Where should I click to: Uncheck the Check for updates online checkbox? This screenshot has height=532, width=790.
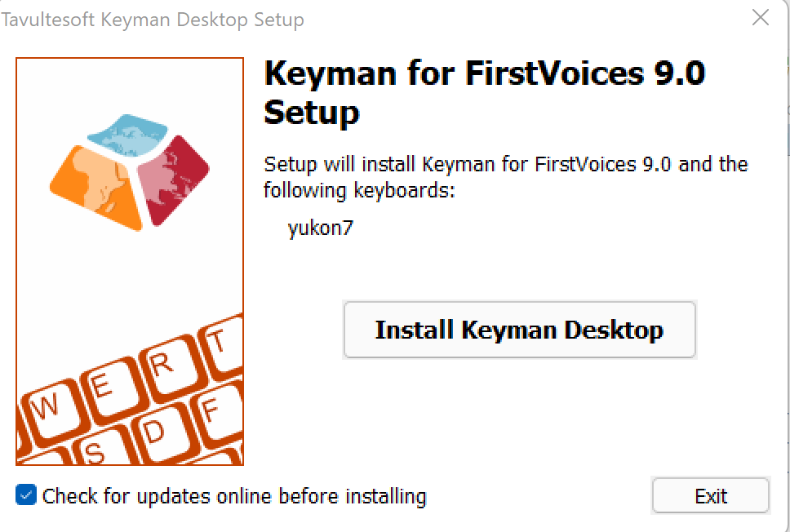coord(25,494)
